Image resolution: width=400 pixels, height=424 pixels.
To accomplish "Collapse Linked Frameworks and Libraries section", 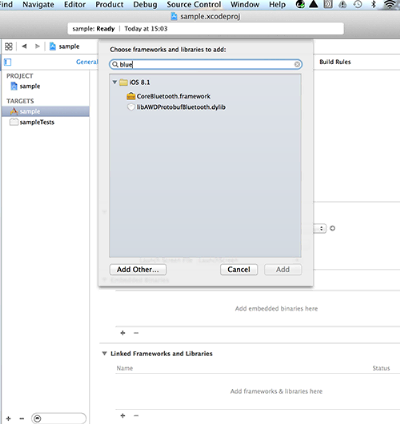I will coord(104,353).
